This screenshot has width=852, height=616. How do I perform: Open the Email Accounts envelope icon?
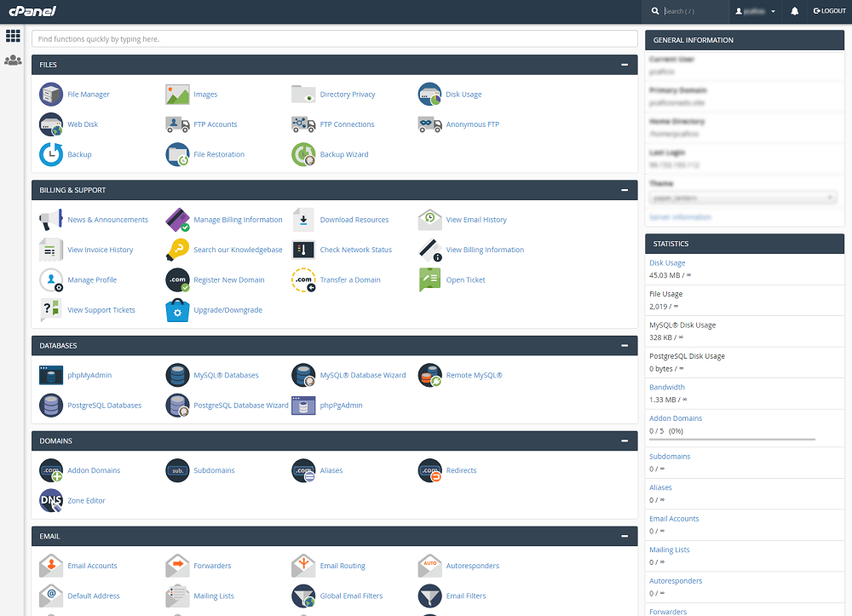pos(51,566)
